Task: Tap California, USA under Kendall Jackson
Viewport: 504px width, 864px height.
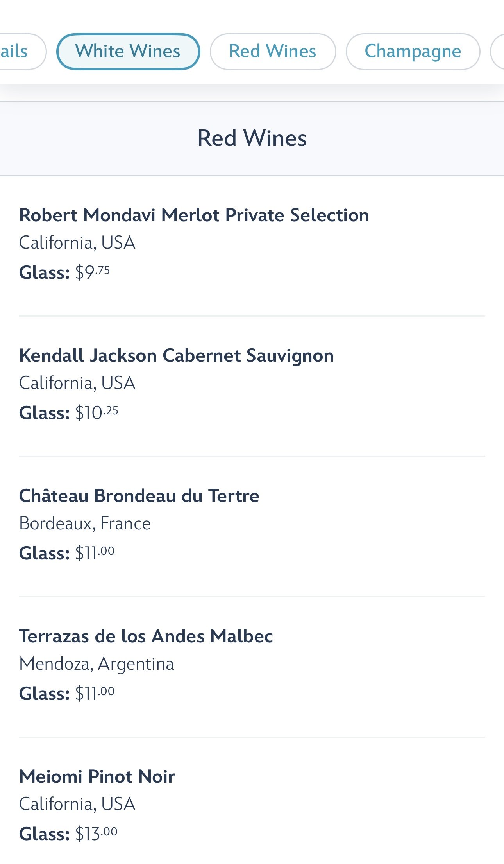Action: tap(77, 383)
